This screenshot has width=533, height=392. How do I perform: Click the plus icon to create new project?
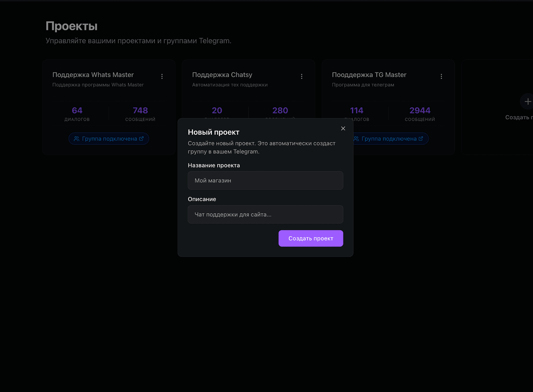coord(528,101)
